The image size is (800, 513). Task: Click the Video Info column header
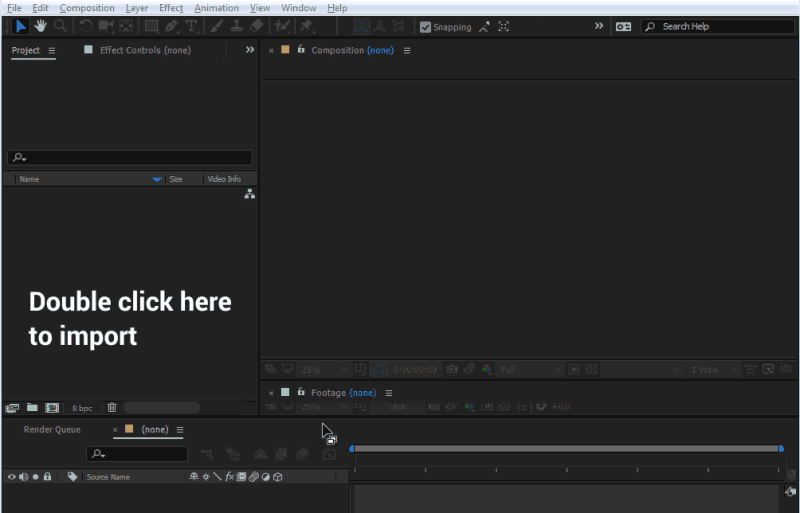pyautogui.click(x=224, y=179)
